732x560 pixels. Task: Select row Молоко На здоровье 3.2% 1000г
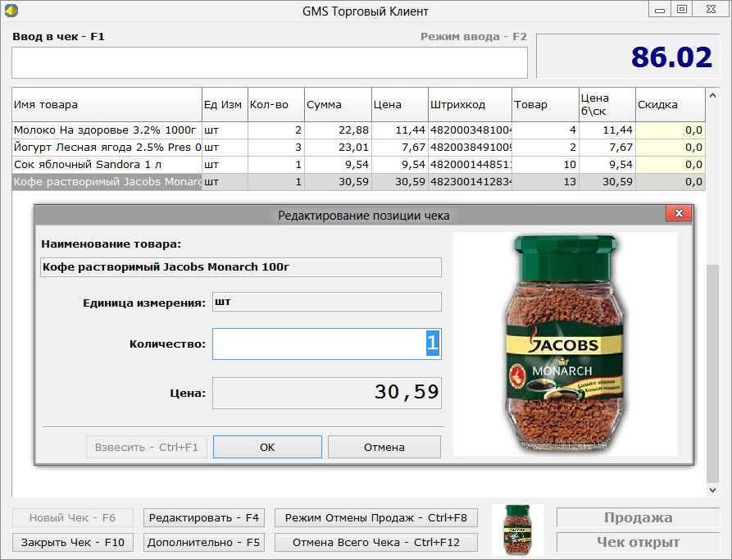coord(358,130)
